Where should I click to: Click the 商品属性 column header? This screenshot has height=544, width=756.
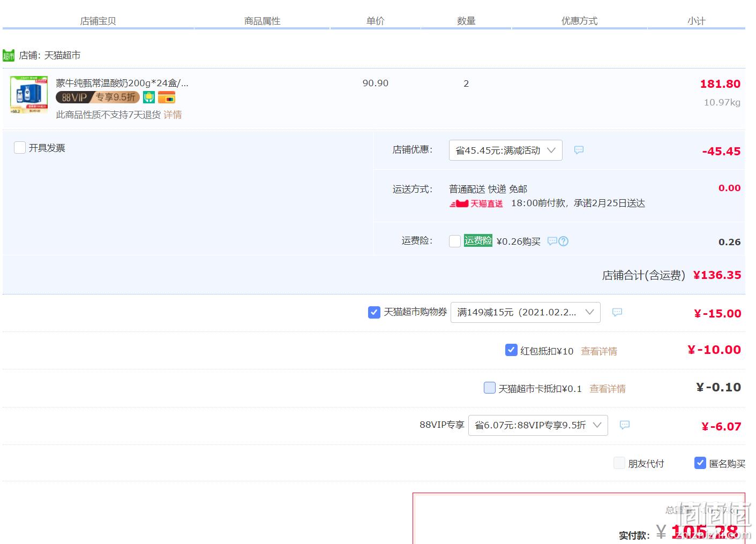pos(263,21)
